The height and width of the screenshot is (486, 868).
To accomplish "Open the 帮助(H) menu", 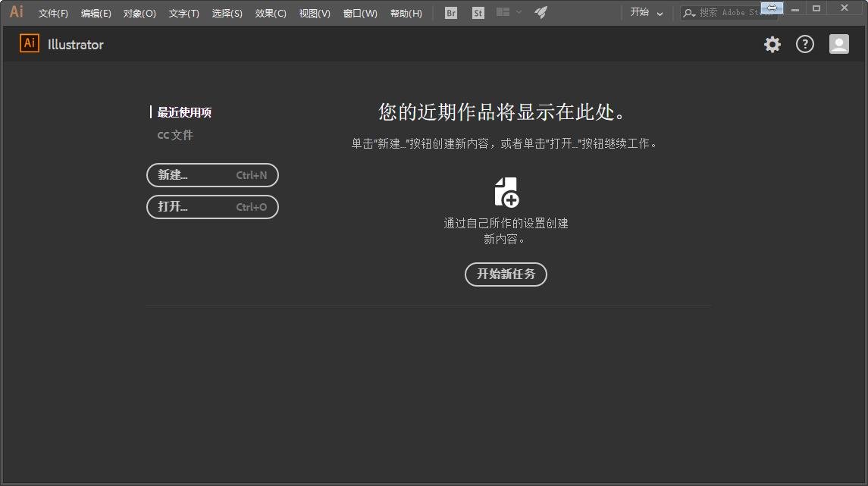I will 406,14.
